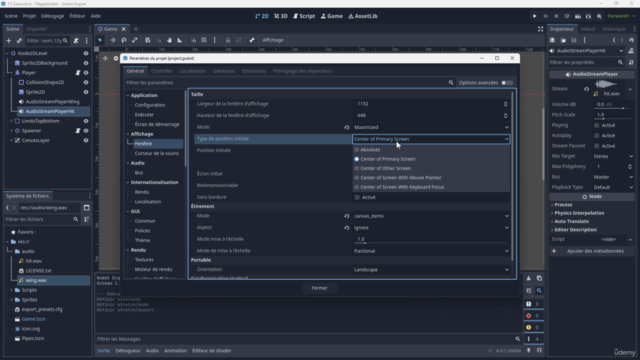Pause the running project
The width and height of the screenshot is (640, 360).
545,16
